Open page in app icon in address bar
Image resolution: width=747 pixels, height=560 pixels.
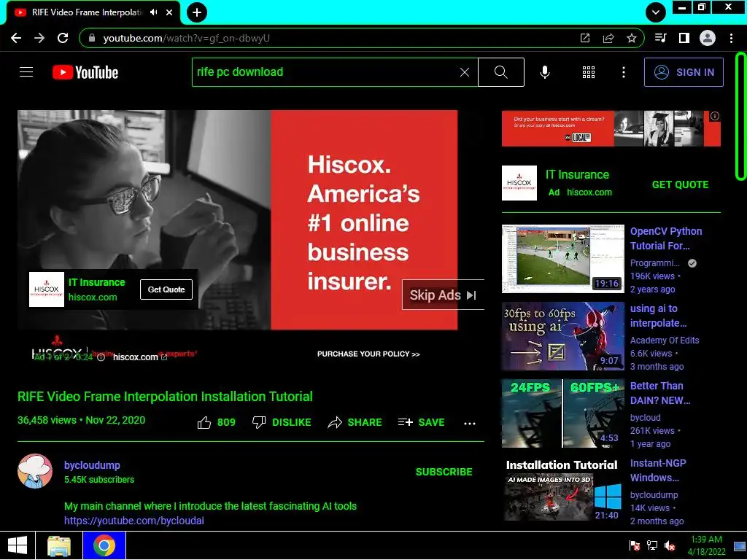585,38
